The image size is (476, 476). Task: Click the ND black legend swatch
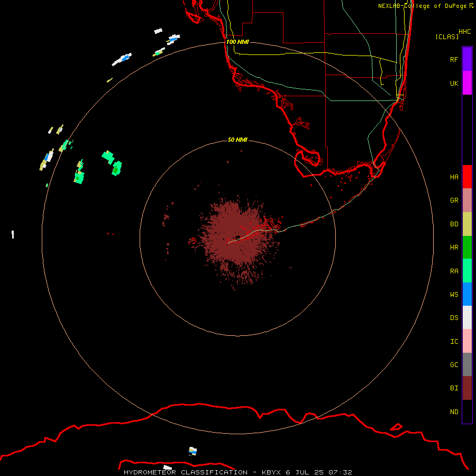click(x=467, y=411)
